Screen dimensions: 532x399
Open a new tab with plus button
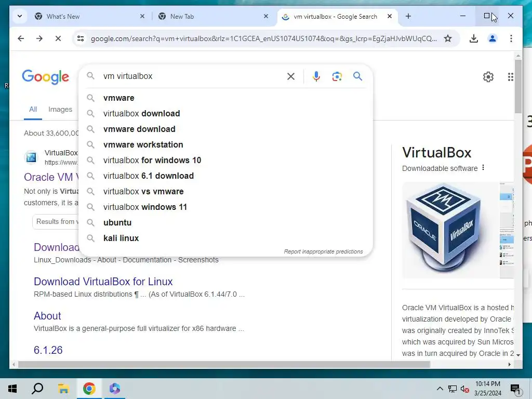(408, 16)
